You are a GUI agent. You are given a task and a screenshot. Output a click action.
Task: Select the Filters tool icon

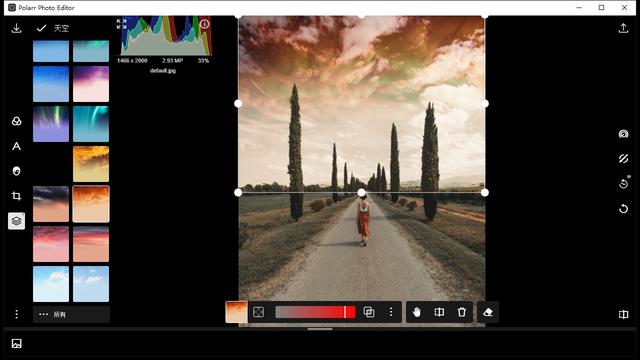pyautogui.click(x=16, y=121)
